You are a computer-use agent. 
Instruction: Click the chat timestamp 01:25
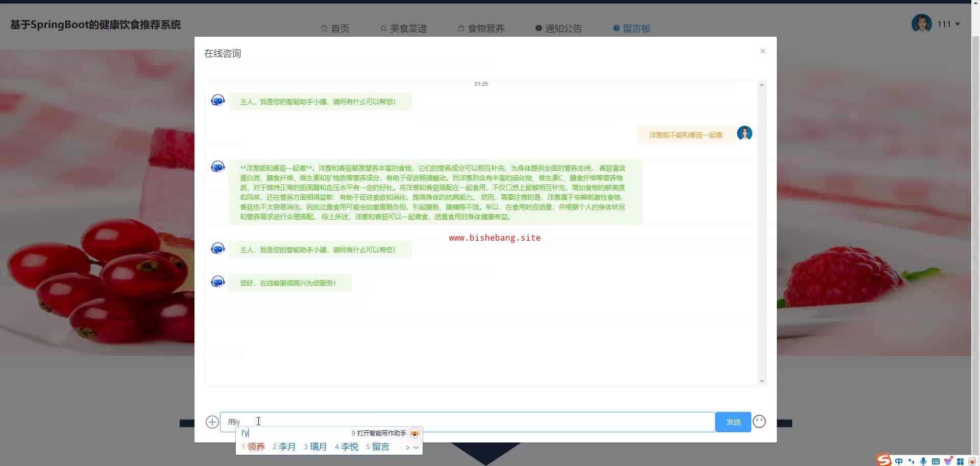(x=481, y=84)
